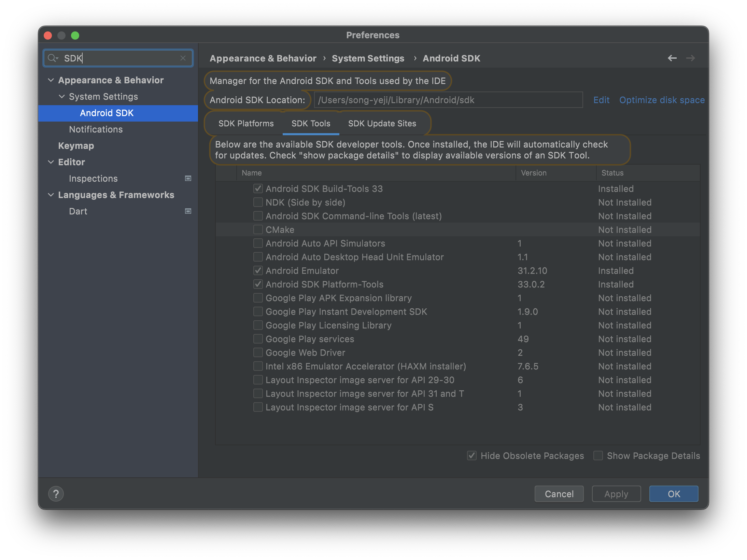Image resolution: width=747 pixels, height=560 pixels.
Task: Click the search magnifier history icon
Action: 53,58
